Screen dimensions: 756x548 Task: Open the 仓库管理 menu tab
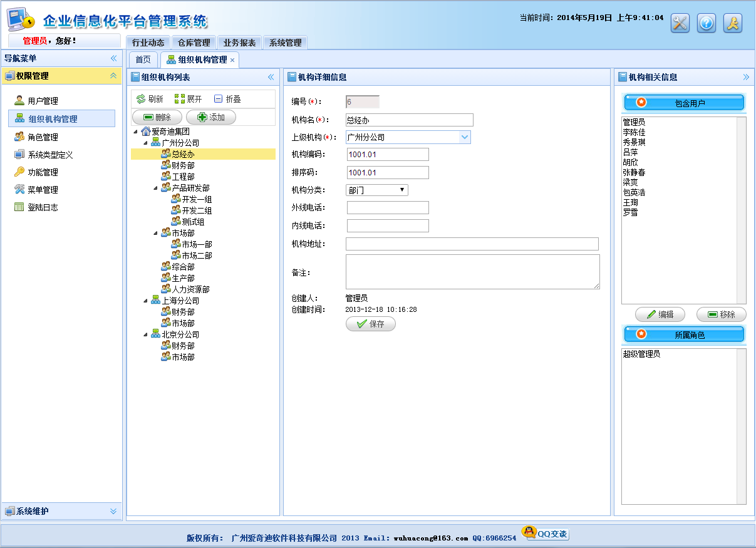194,43
